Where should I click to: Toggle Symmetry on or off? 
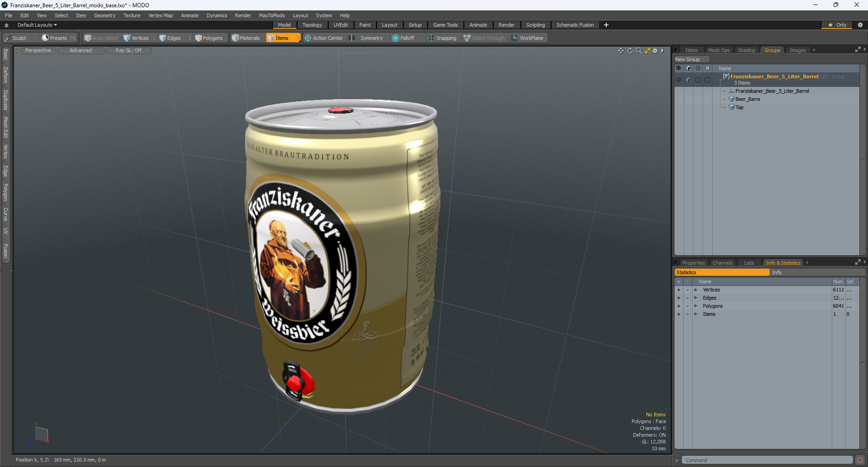(x=367, y=38)
